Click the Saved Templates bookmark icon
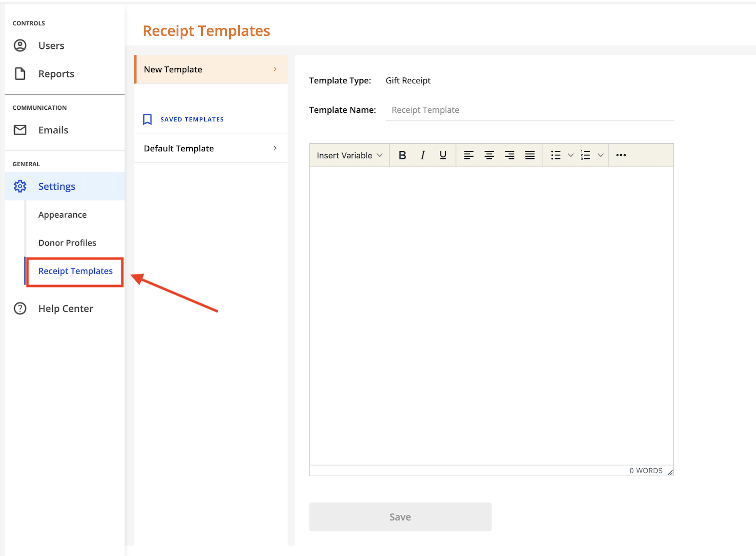Viewport: 756px width, 556px height. 147,119
